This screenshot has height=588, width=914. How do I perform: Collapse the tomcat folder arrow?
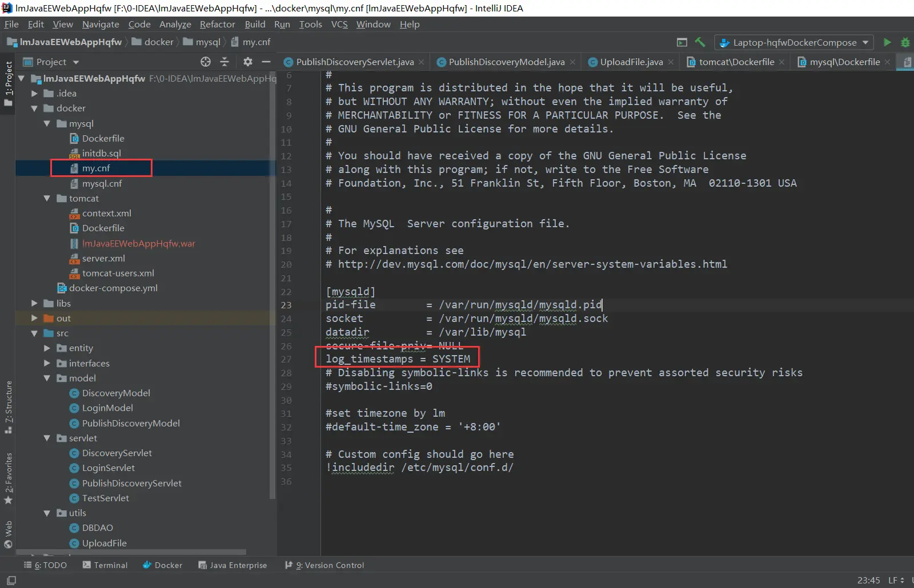pyautogui.click(x=47, y=199)
